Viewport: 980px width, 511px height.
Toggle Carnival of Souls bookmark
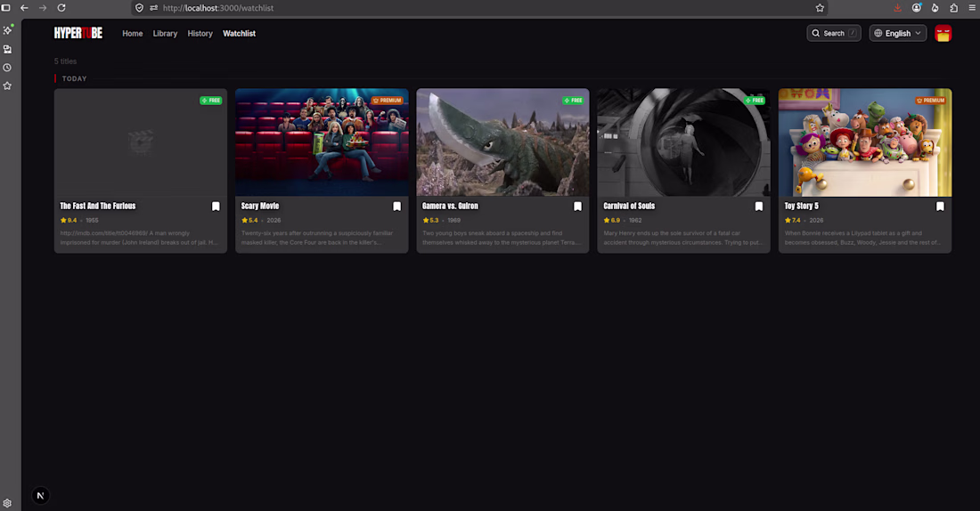tap(759, 207)
